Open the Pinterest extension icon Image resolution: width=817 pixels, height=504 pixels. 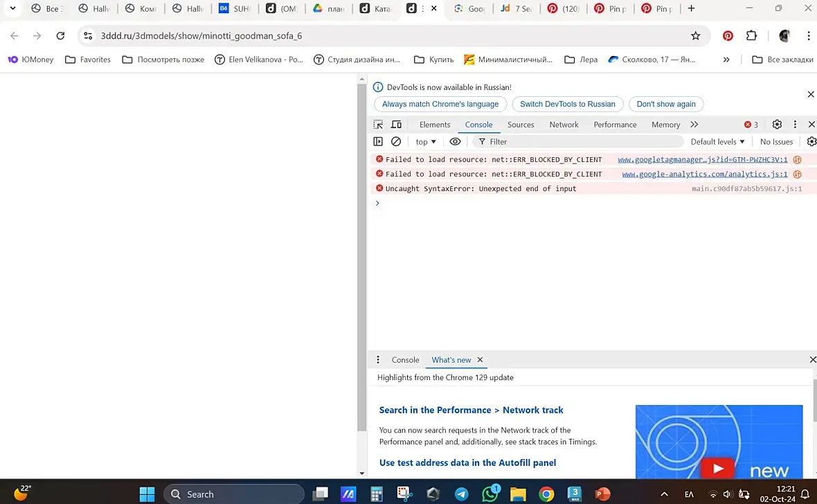[728, 35]
